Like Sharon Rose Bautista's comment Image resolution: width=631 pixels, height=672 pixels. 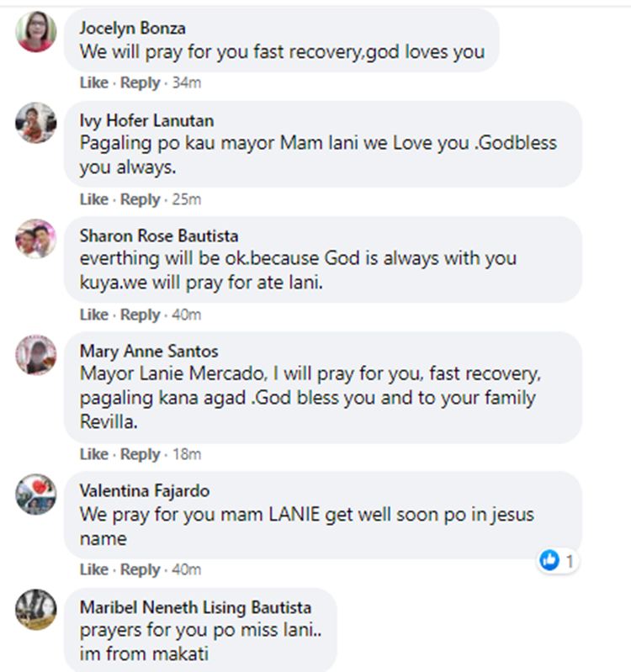point(93,315)
